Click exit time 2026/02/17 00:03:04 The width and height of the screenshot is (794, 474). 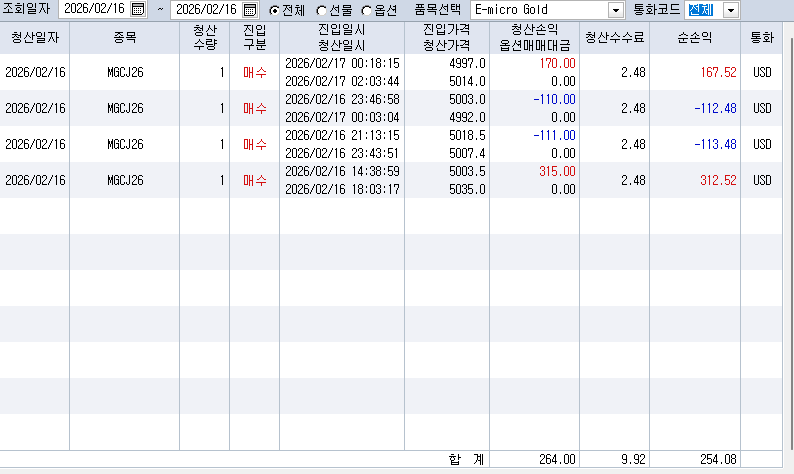tap(342, 117)
